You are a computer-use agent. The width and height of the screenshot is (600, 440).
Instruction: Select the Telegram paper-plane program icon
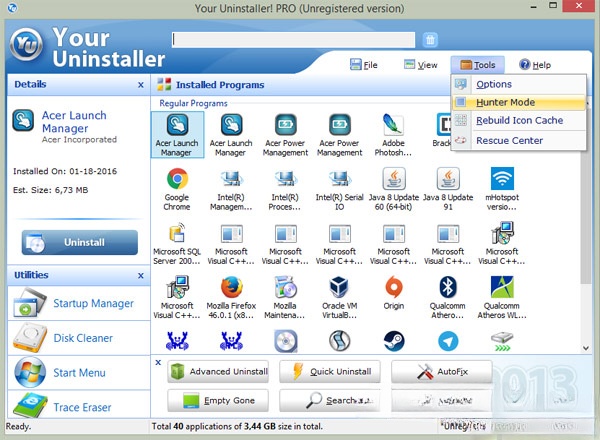click(x=448, y=341)
